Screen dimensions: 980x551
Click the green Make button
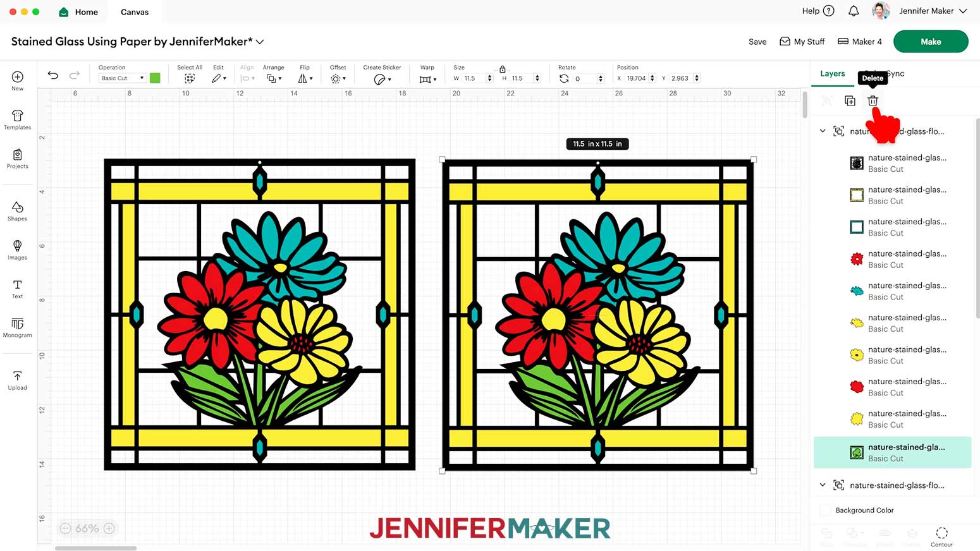(x=931, y=42)
